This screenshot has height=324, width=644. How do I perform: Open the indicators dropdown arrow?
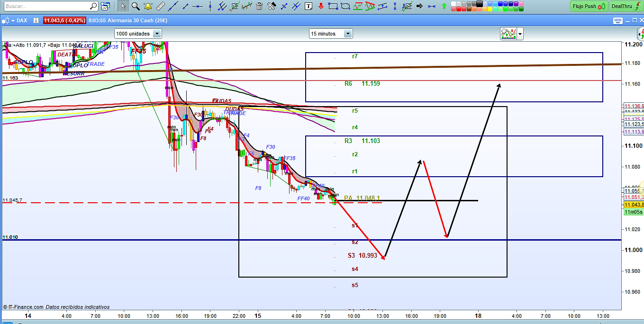[x=520, y=34]
